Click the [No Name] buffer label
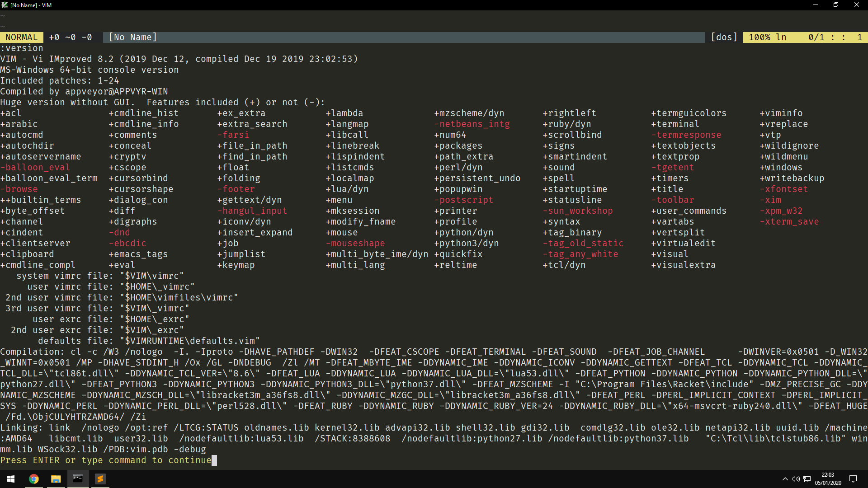Image resolution: width=868 pixels, height=488 pixels. (x=132, y=38)
